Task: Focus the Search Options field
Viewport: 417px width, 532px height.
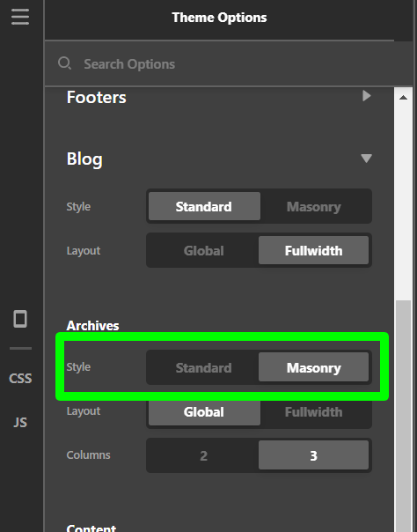Action: point(229,63)
